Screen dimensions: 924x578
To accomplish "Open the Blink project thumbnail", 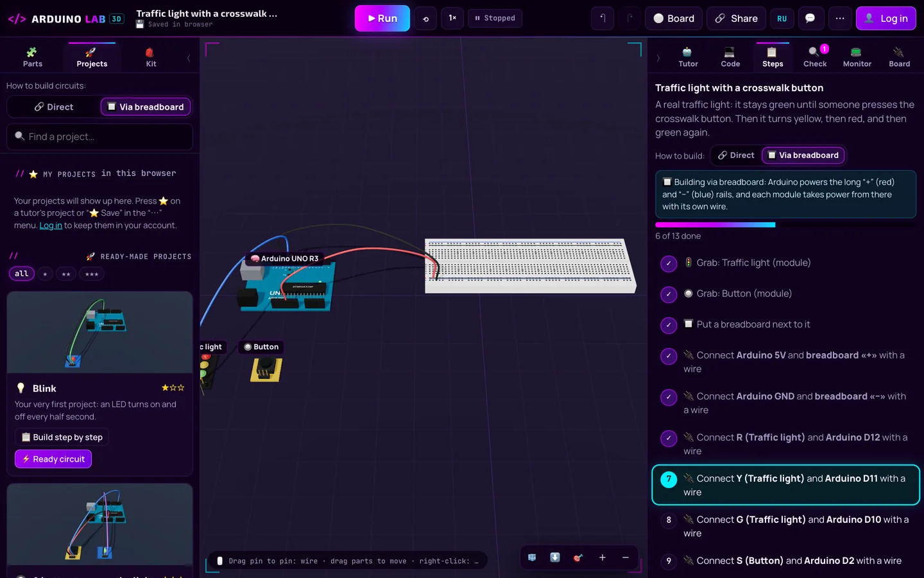I will point(99,333).
